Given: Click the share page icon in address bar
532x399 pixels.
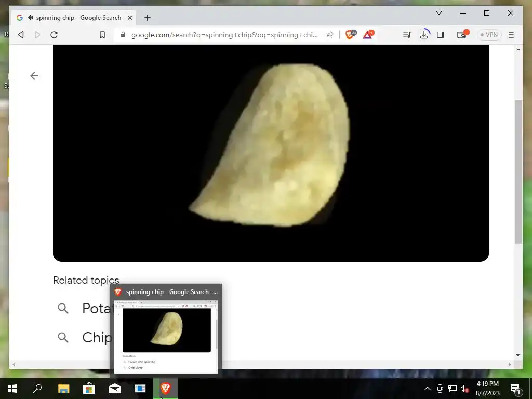Looking at the screenshot, I should pyautogui.click(x=329, y=35).
